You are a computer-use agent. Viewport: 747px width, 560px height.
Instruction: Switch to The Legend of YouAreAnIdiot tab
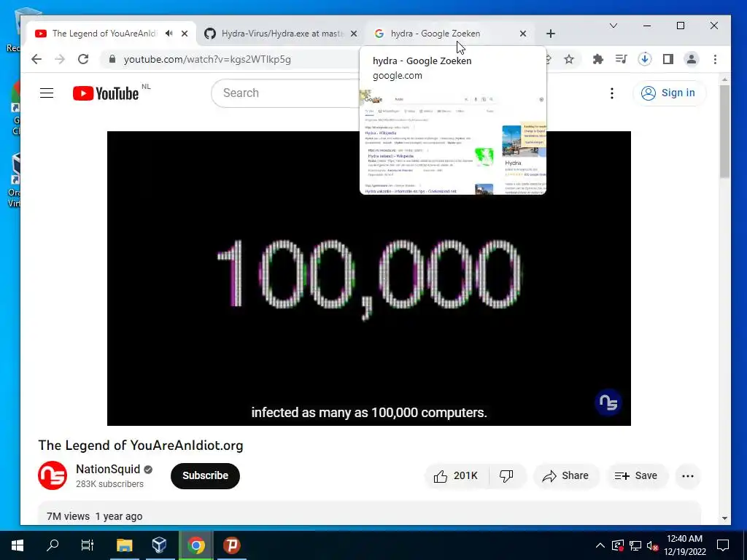(x=104, y=34)
